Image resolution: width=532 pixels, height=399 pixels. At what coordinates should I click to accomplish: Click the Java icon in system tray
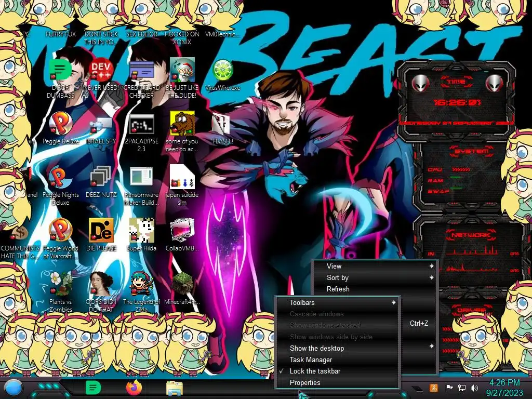coord(434,388)
